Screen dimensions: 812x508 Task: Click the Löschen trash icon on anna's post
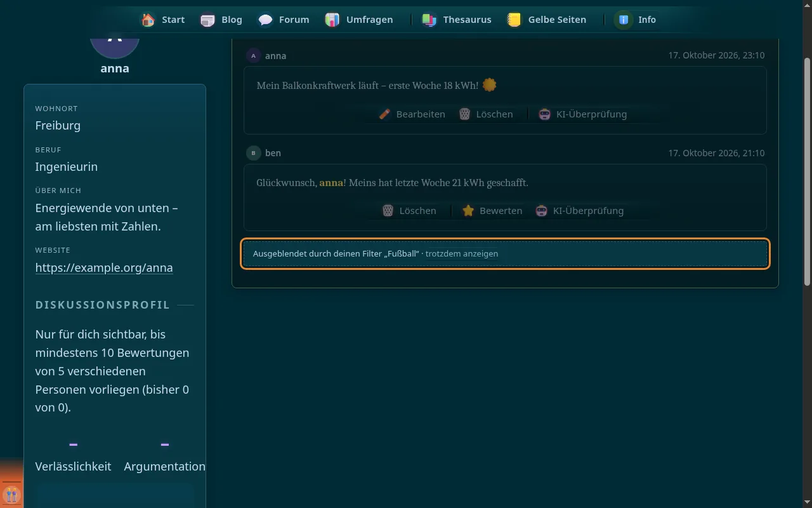pyautogui.click(x=464, y=114)
